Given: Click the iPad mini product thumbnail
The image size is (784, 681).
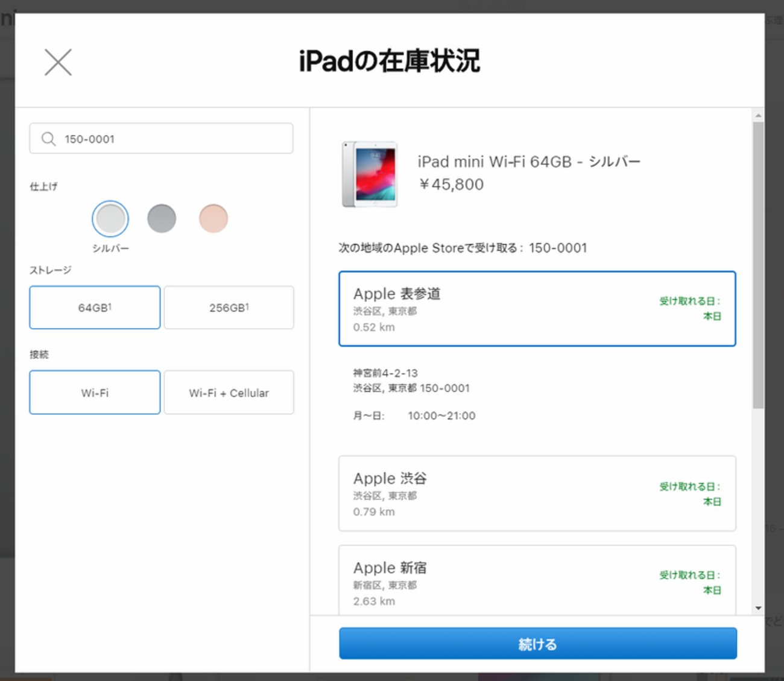Looking at the screenshot, I should pos(370,174).
